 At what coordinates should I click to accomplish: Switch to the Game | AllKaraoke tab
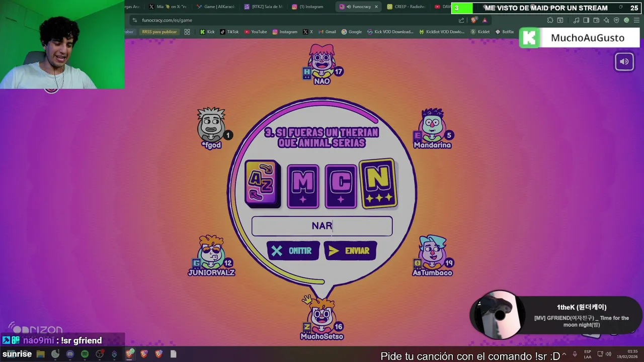[x=215, y=7]
